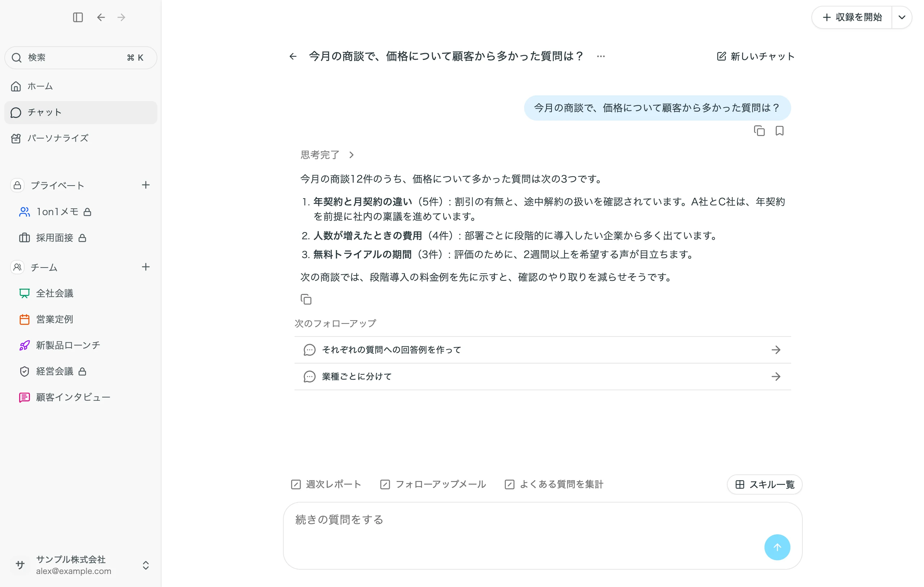Click the rocket icon for 新製品ローンチ
The width and height of the screenshot is (924, 587).
pyautogui.click(x=25, y=345)
